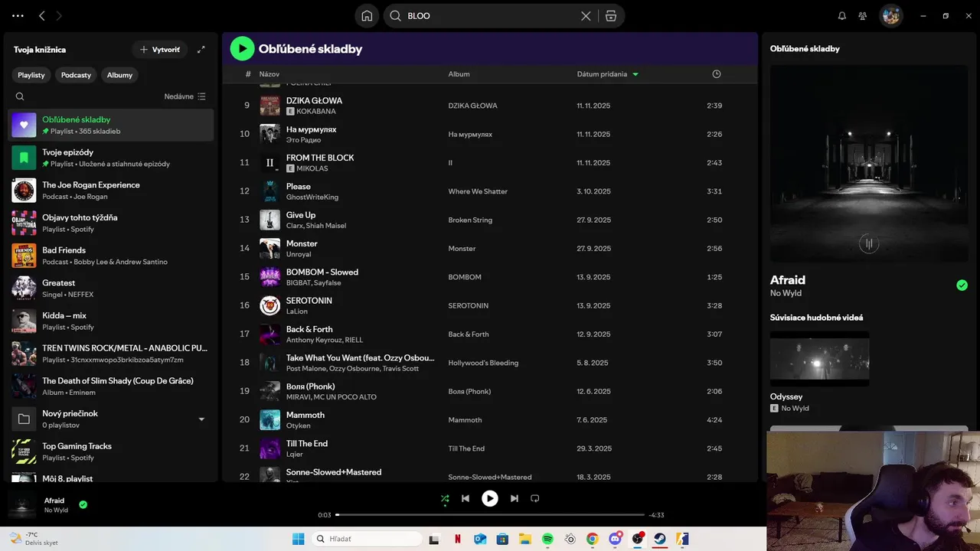The image size is (980, 551).
Task: Open notifications bell icon
Action: tap(842, 16)
